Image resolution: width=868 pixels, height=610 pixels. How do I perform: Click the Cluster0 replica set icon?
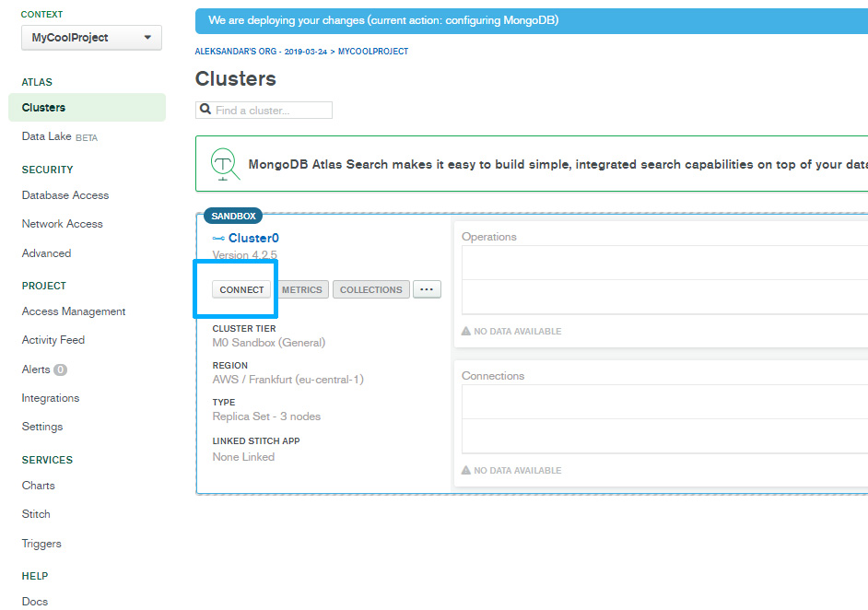tap(218, 239)
